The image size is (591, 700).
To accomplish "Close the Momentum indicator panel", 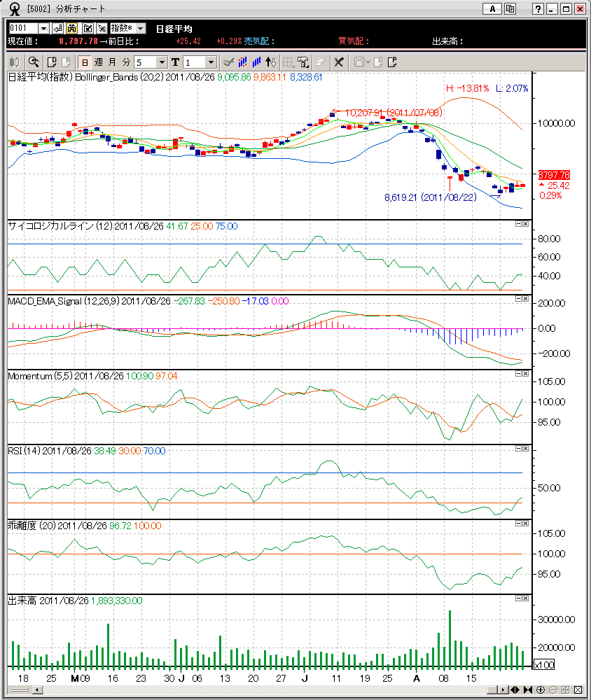I will tap(525, 374).
